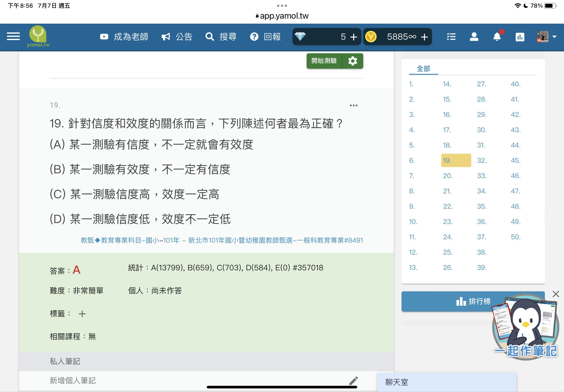
Task: Add diamonds with plus button
Action: point(353,37)
